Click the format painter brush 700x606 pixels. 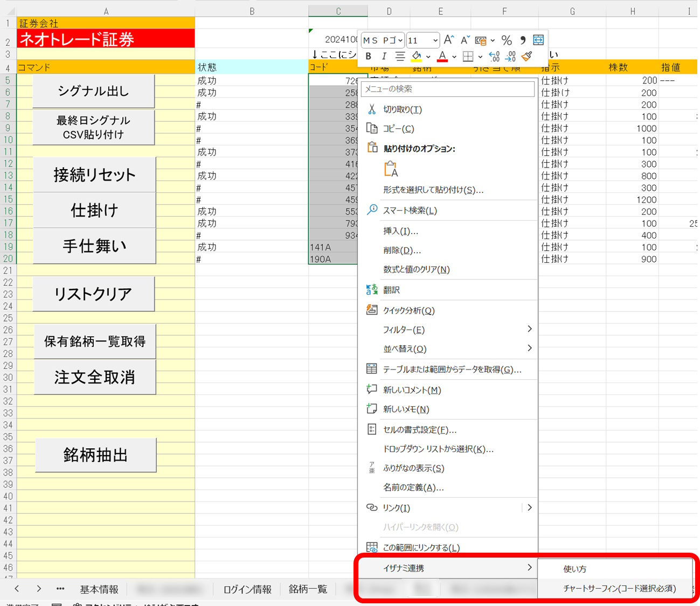(527, 56)
